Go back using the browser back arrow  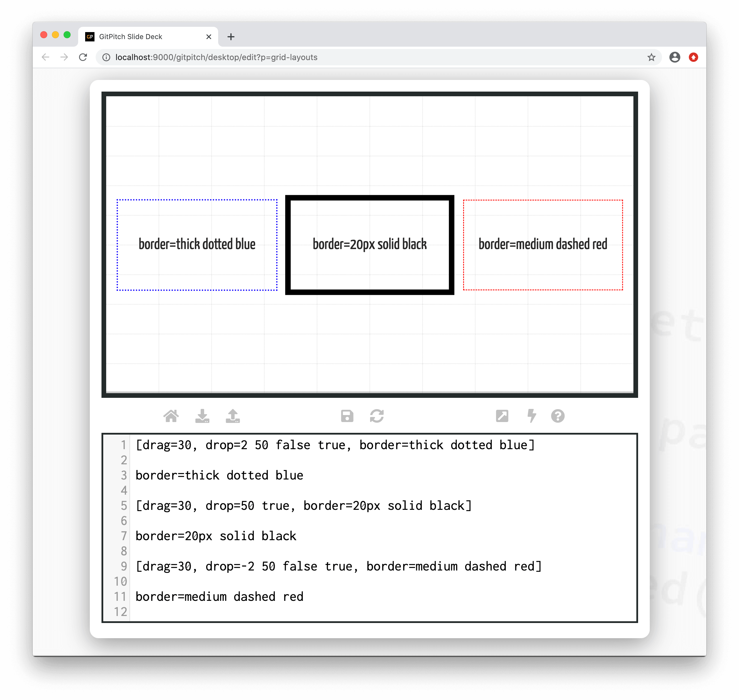click(x=45, y=57)
